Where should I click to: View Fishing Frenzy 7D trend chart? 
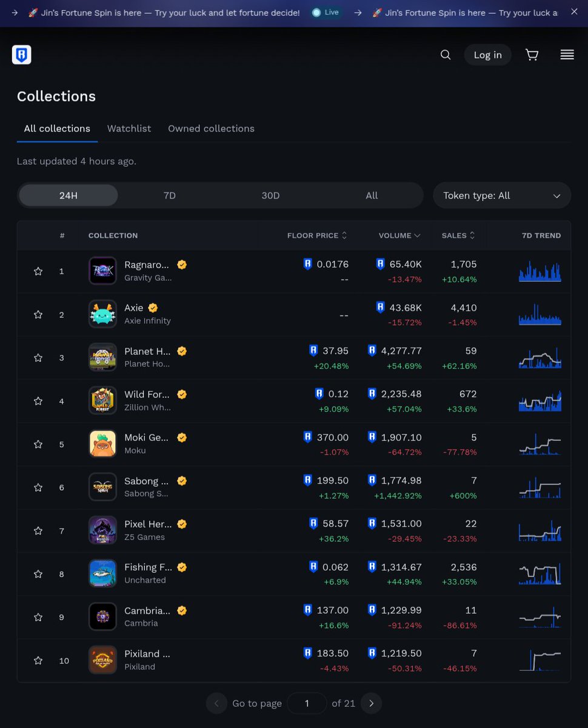(540, 574)
